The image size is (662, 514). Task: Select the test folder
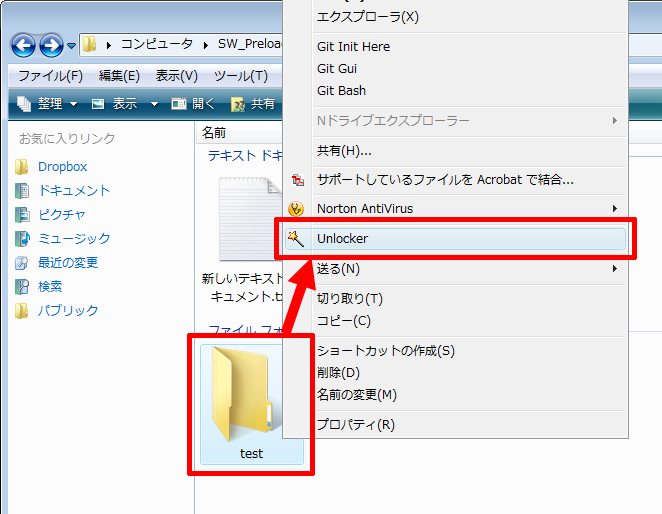point(252,404)
